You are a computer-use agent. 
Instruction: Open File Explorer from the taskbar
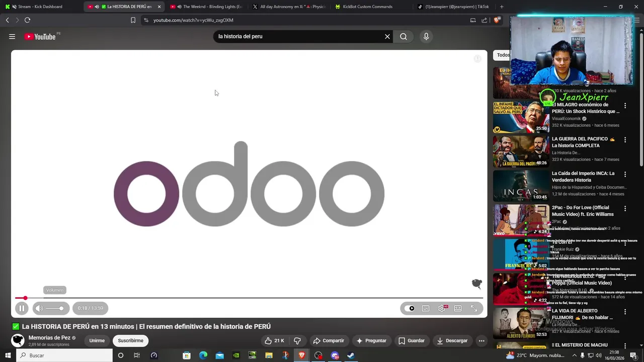(269, 355)
